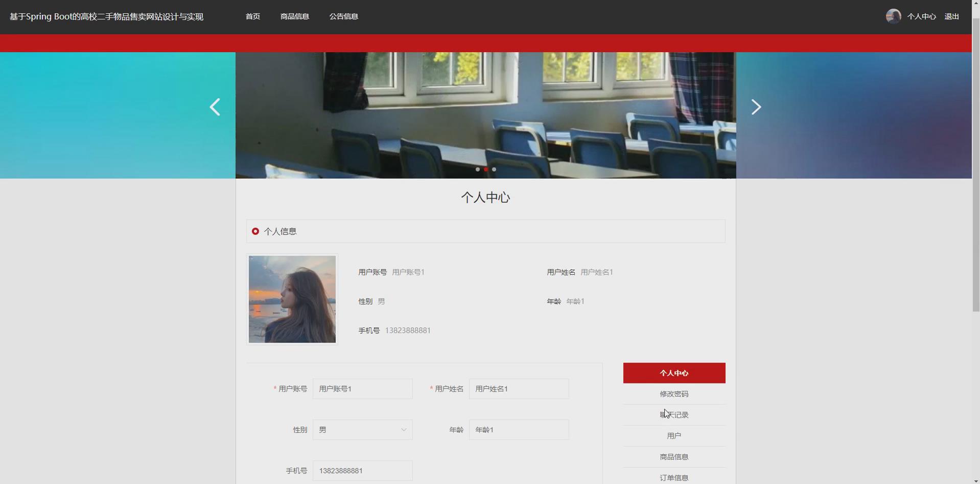
Task: Select 订单信息 at the sidebar bottom
Action: [x=673, y=477]
